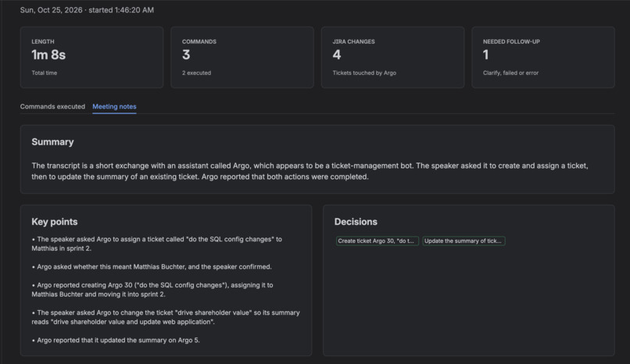Viewport: 630px width, 364px height.
Task: Click the Commands count card showing 3
Action: pyautogui.click(x=242, y=57)
